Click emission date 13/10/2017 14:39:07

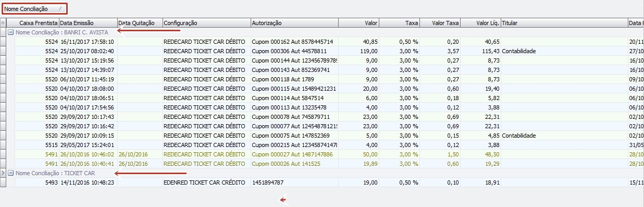[x=88, y=69]
